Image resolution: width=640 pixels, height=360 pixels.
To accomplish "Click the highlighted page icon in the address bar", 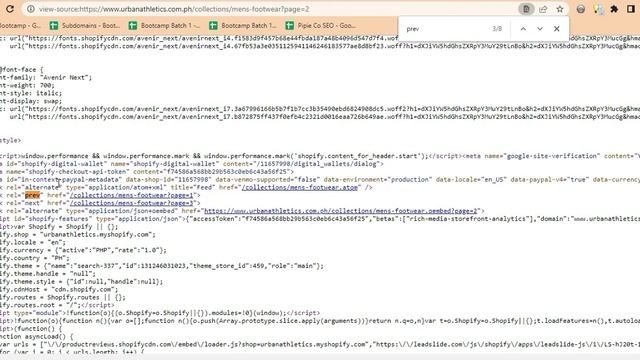I will coord(526,9).
